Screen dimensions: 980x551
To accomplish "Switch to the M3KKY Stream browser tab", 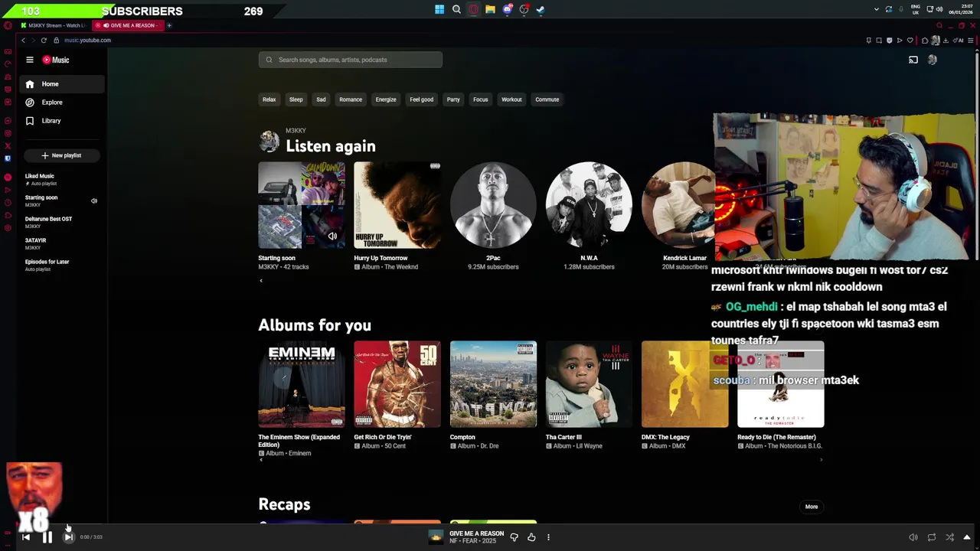I will pos(54,25).
